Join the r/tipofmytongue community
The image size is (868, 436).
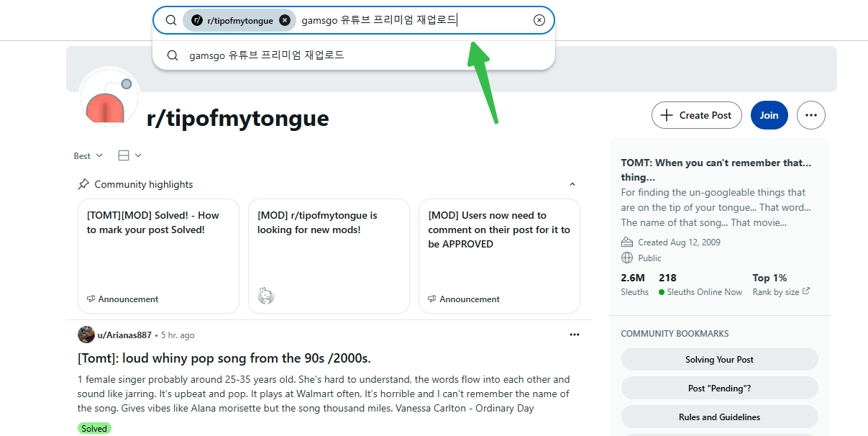click(x=769, y=115)
